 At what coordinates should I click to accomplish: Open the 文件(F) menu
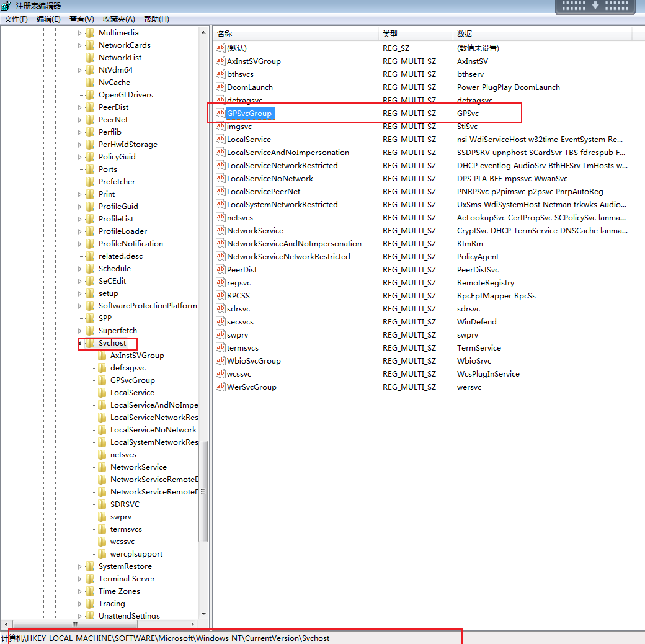[16, 19]
